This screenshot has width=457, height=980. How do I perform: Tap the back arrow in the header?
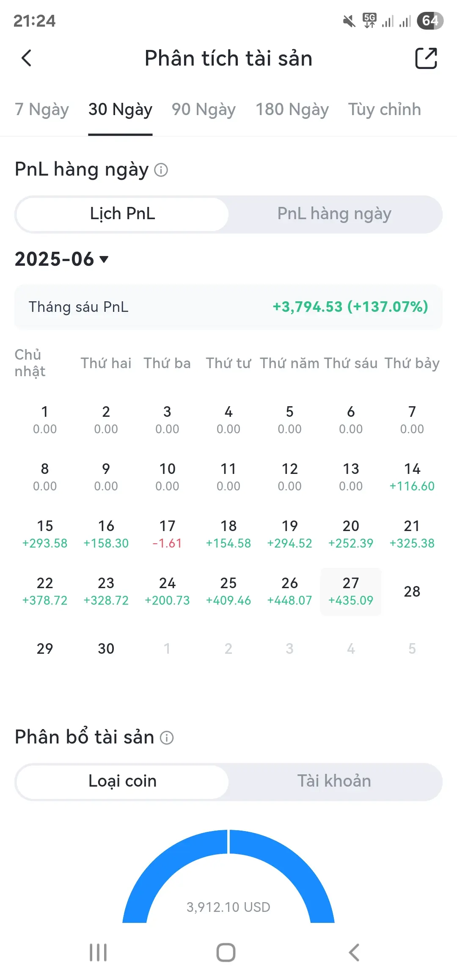tap(27, 58)
